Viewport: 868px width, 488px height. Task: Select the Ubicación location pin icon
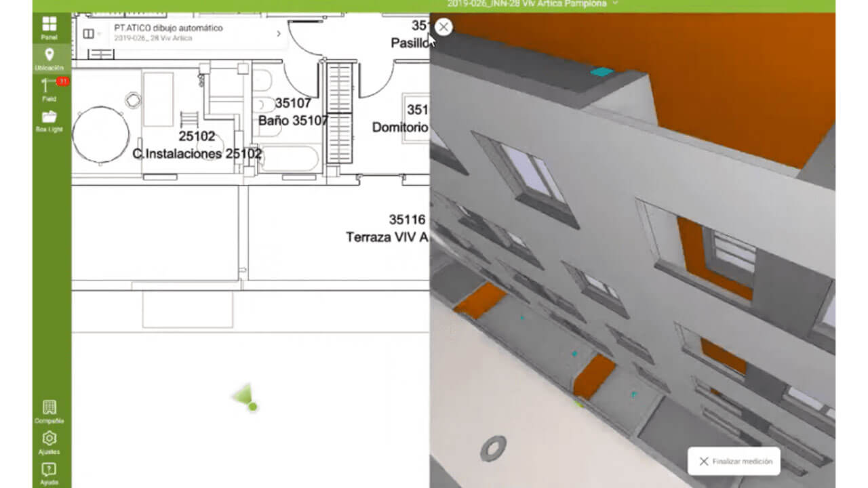[50, 59]
